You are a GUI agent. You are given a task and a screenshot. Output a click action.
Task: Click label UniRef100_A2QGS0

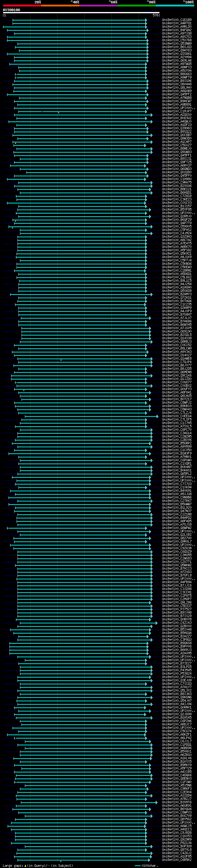(177, 115)
